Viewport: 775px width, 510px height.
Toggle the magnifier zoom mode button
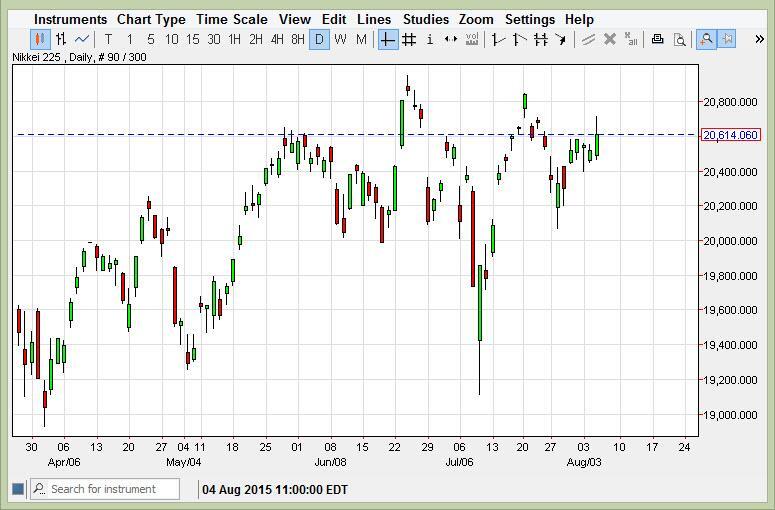706,40
